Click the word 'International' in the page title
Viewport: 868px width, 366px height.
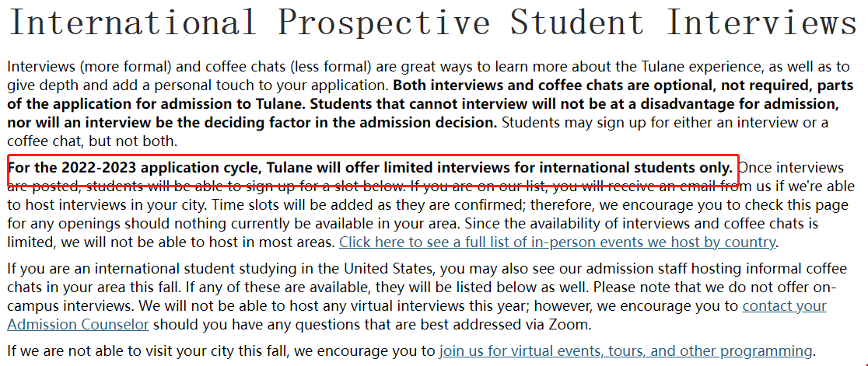(x=132, y=23)
